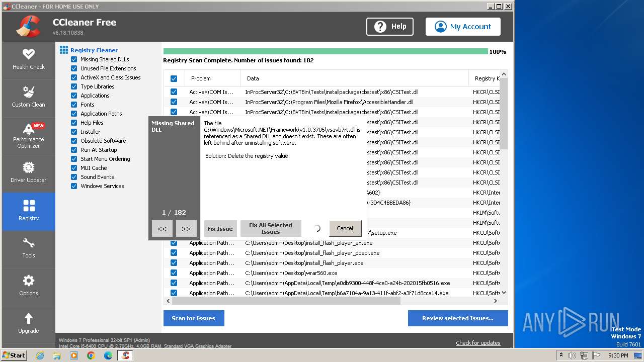
Task: Open Options in the sidebar
Action: tap(28, 286)
